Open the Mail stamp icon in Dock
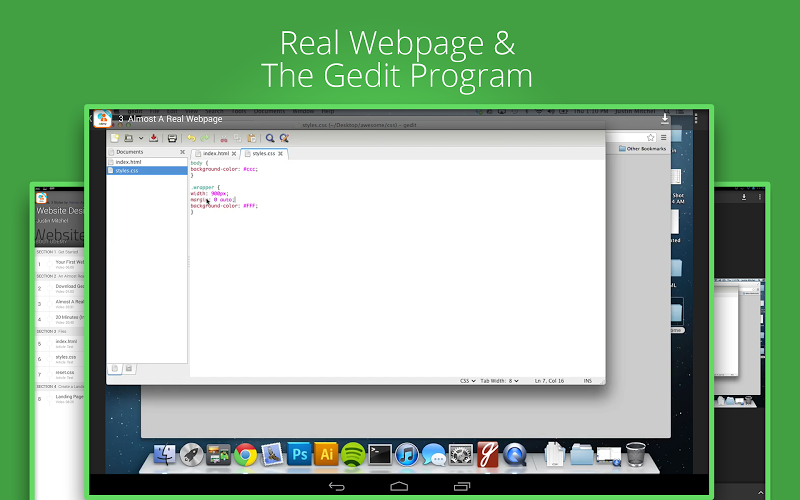This screenshot has height=500, width=800. point(272,454)
